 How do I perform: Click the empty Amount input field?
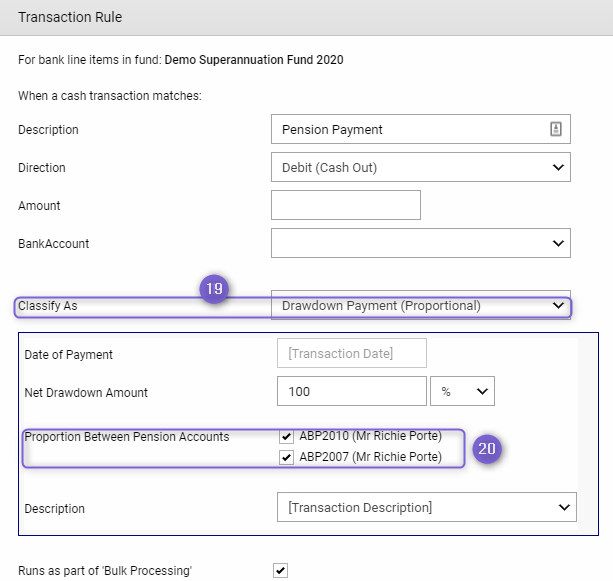(x=346, y=205)
